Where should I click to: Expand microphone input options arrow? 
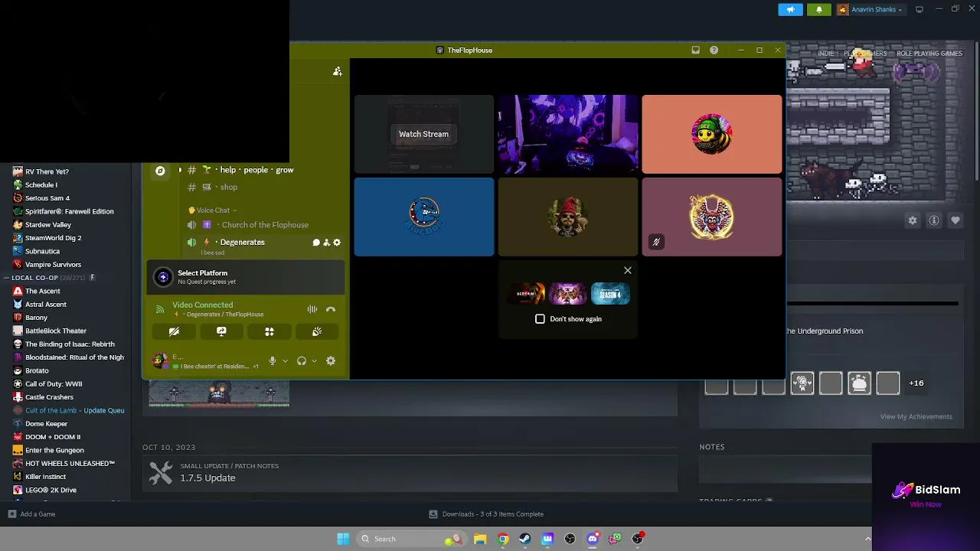click(x=285, y=361)
